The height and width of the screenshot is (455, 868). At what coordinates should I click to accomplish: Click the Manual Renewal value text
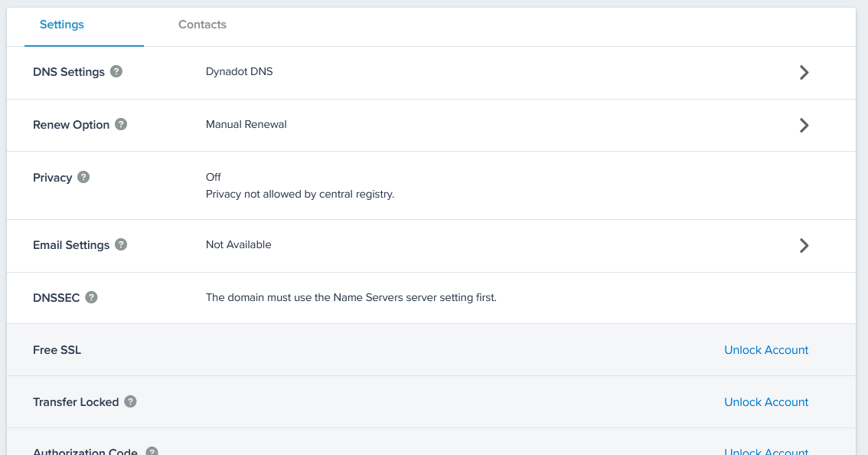tap(246, 124)
